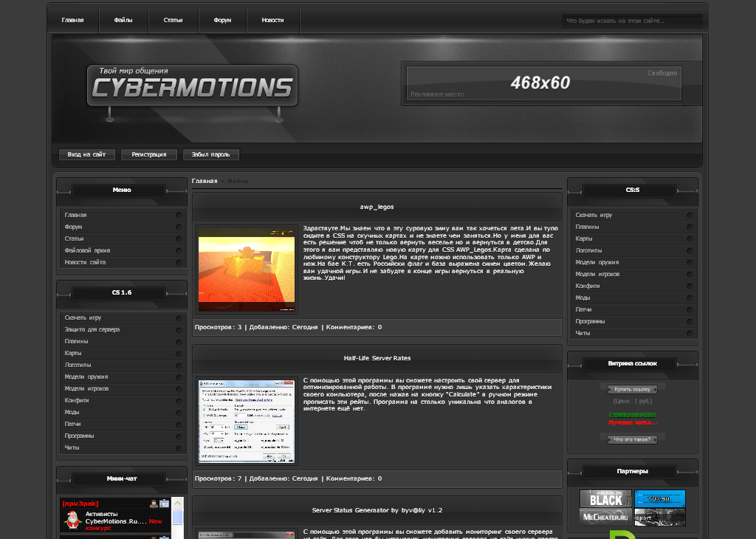
Task: Open Защита для сервера under CS 1.6
Action: tap(122, 329)
